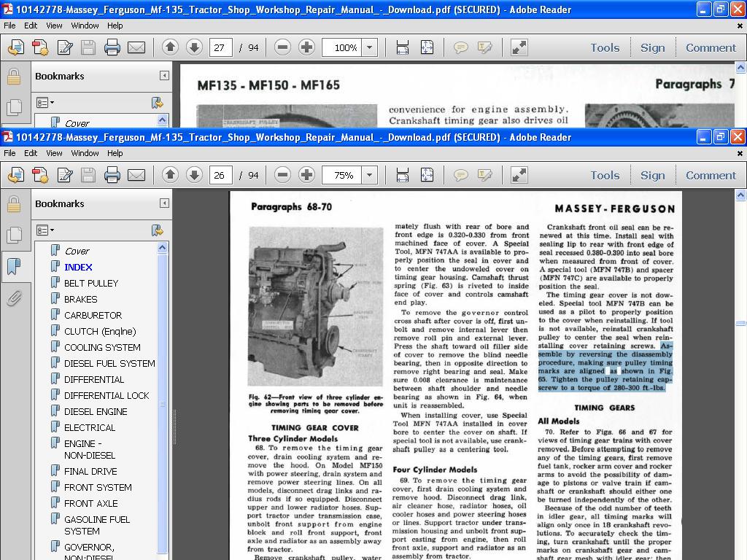This screenshot has width=747, height=560.
Task: Switch to read mode in the back window
Action: pyautogui.click(x=519, y=47)
